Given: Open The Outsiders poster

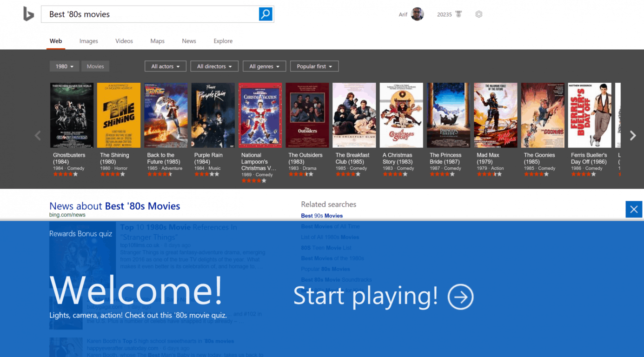Looking at the screenshot, I should pos(307,115).
